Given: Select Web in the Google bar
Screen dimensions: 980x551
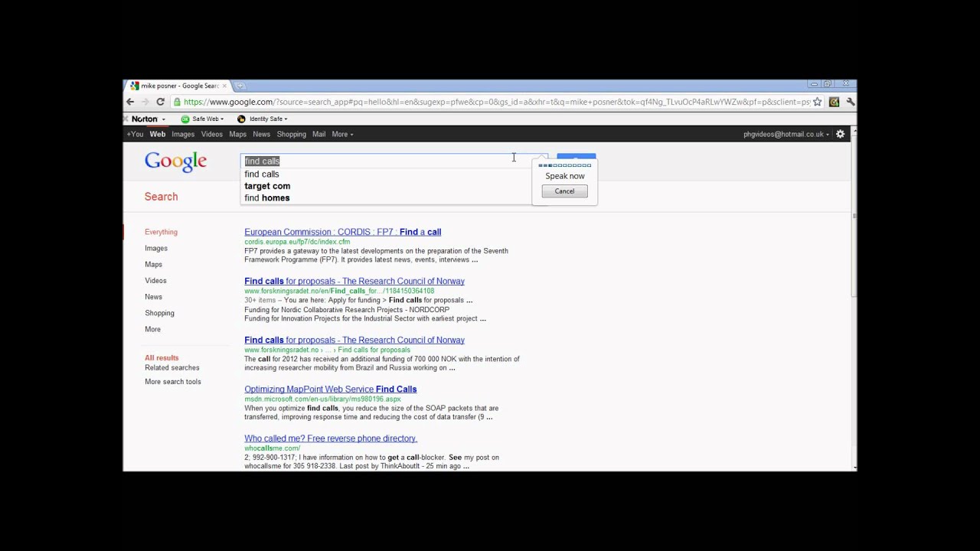Looking at the screenshot, I should coord(157,134).
